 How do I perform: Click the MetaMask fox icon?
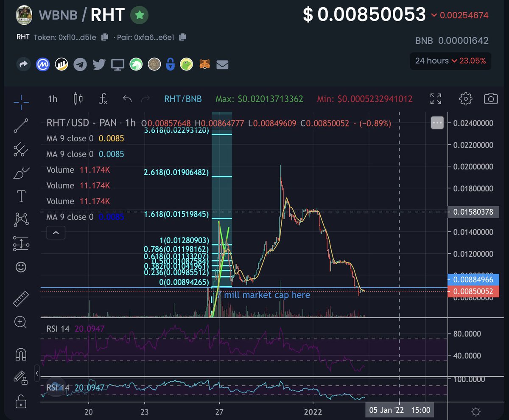(205, 64)
